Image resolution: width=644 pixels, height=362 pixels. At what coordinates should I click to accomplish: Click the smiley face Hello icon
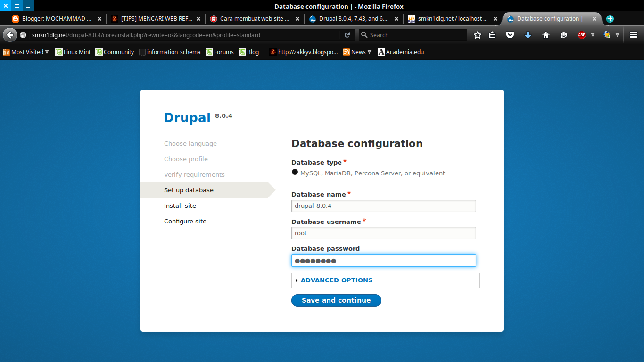pyautogui.click(x=564, y=35)
